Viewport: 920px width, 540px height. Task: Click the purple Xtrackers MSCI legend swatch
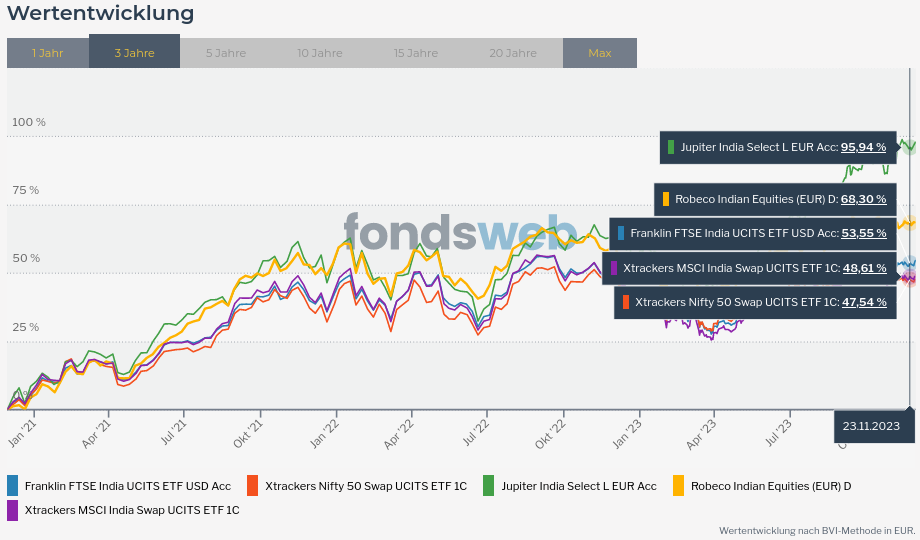13,510
